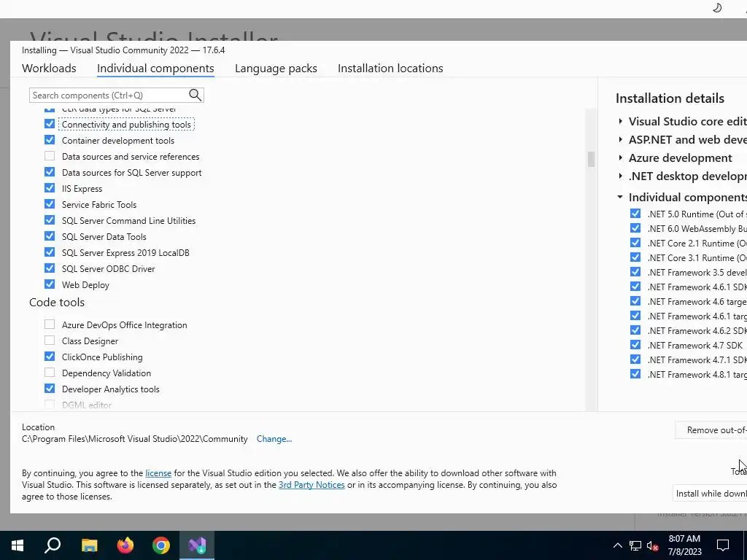The width and height of the screenshot is (747, 560).
Task: Uncheck .NET Core 2.1 Runtime in details
Action: point(635,243)
